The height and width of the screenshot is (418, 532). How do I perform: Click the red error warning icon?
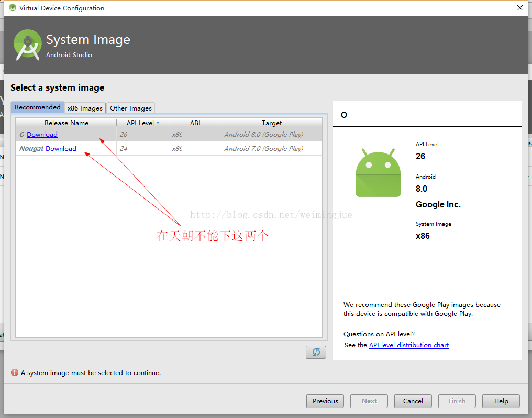15,372
